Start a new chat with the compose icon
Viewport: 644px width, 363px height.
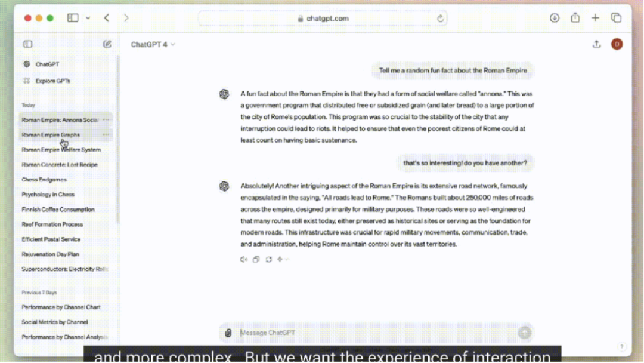click(x=107, y=44)
